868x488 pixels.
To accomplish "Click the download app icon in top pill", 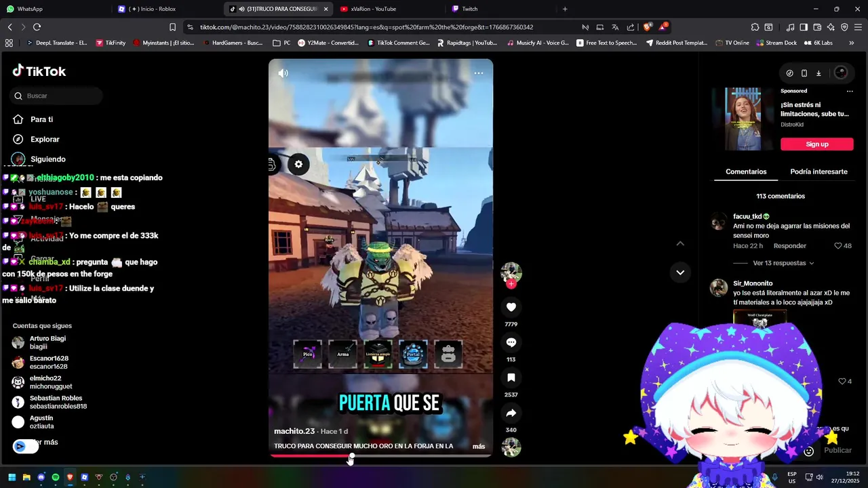I will (818, 73).
